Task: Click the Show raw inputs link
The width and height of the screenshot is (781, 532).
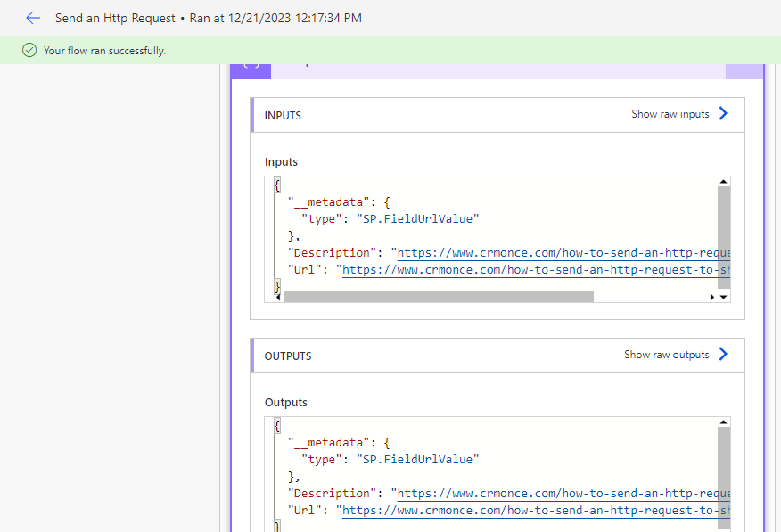Action: click(x=670, y=114)
